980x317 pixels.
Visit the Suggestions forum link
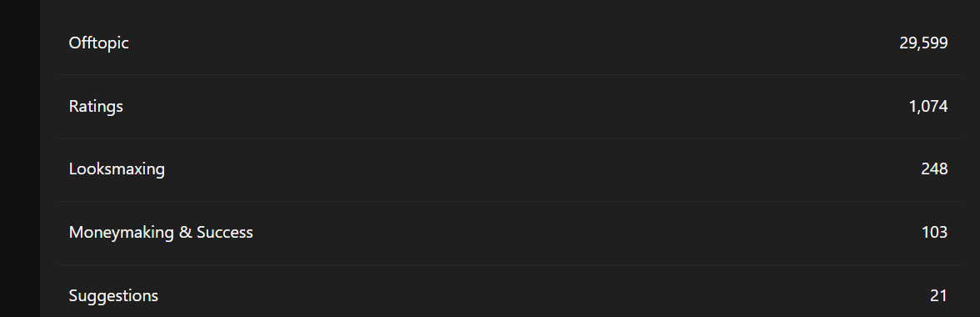click(x=113, y=296)
